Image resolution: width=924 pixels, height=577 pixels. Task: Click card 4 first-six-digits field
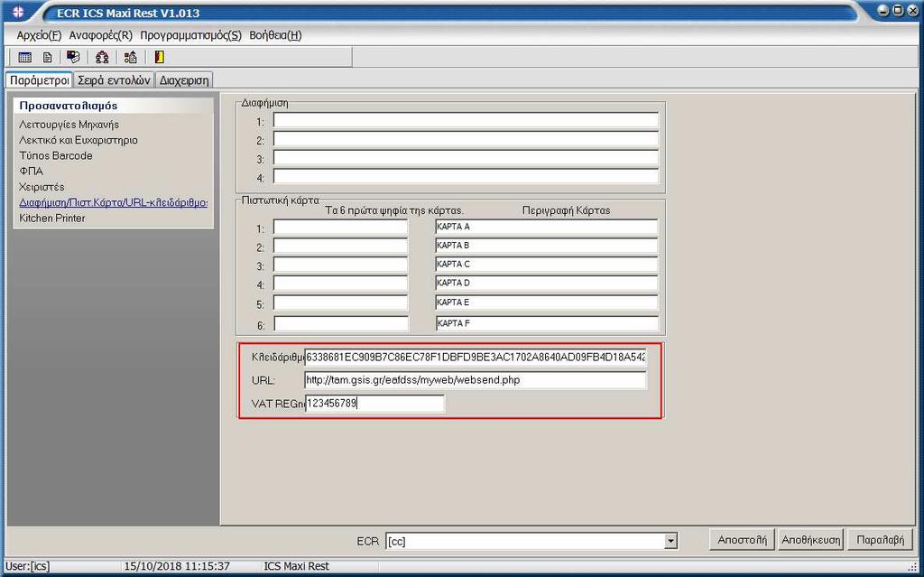tap(340, 284)
